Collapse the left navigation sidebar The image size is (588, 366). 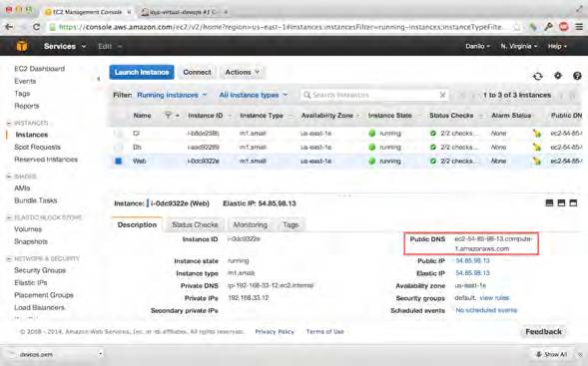(98, 79)
